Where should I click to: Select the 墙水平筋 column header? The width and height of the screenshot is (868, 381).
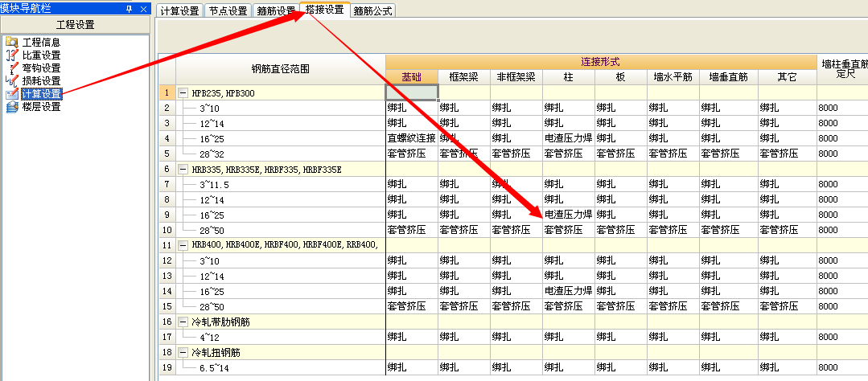pyautogui.click(x=673, y=77)
